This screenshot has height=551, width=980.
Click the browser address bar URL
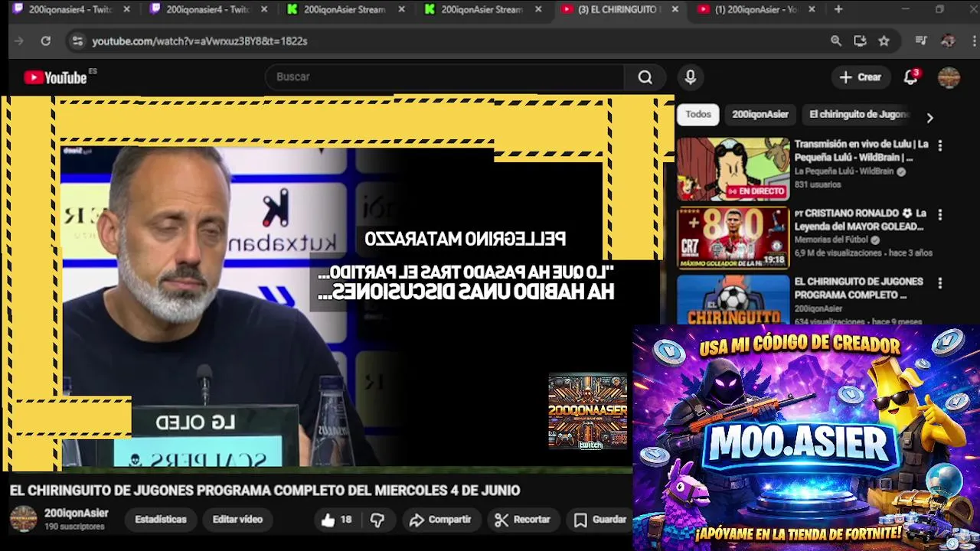coord(200,41)
